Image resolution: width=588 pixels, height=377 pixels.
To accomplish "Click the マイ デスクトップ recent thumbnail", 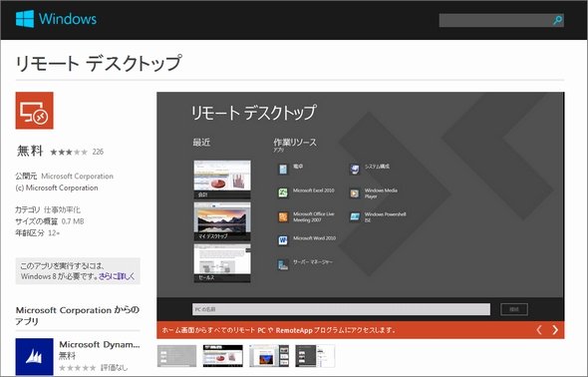I will point(222,221).
